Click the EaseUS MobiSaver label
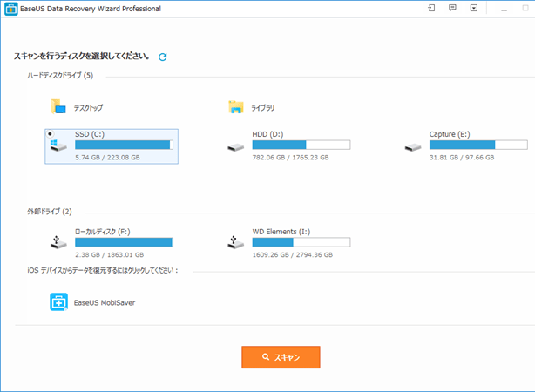This screenshot has height=392, width=535. coord(105,302)
